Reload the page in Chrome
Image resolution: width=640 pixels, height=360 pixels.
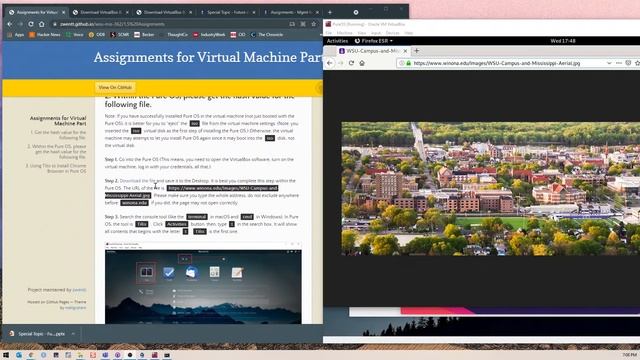[31, 24]
